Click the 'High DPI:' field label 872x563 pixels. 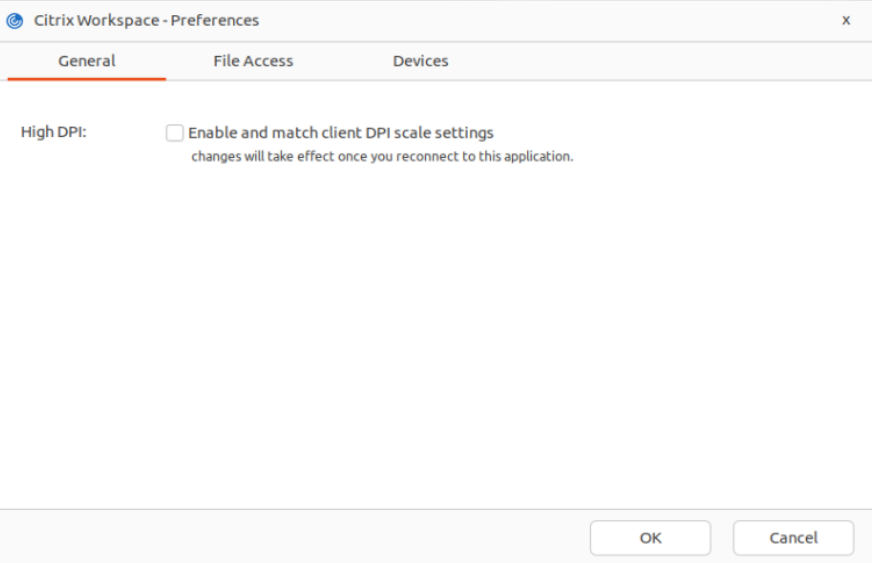(x=54, y=132)
